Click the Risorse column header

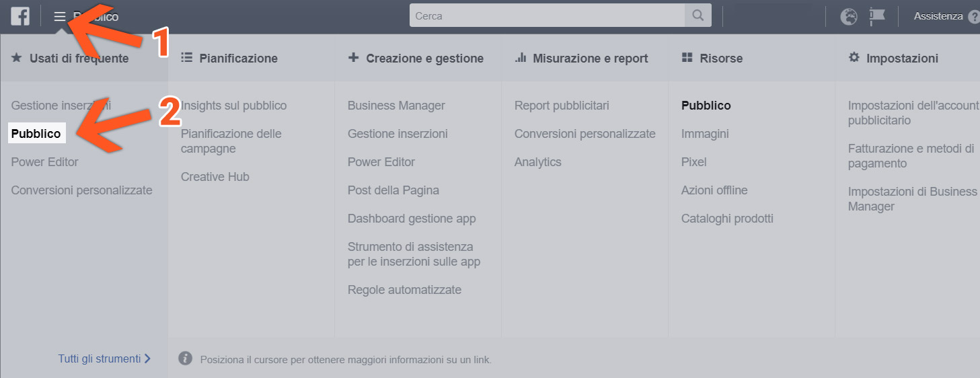[721, 59]
